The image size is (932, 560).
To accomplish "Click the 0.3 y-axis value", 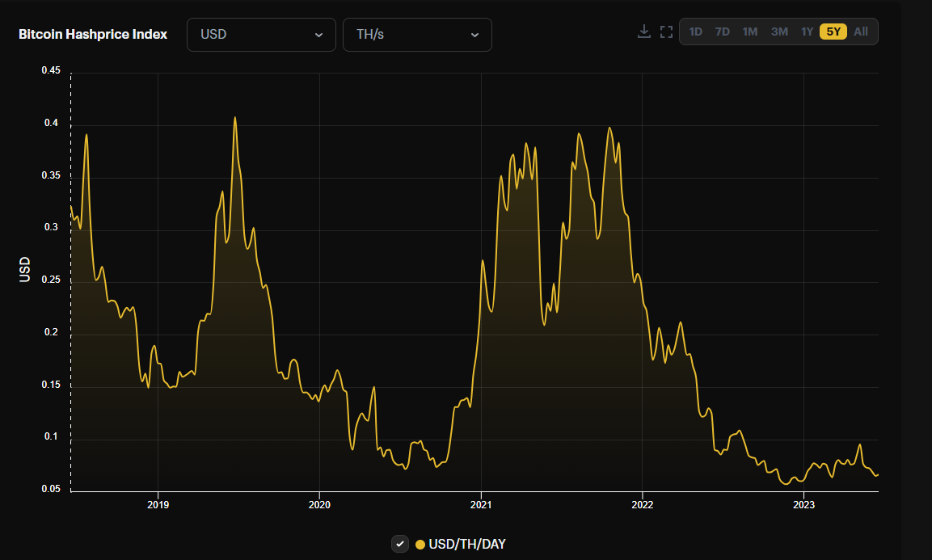I will [x=51, y=227].
